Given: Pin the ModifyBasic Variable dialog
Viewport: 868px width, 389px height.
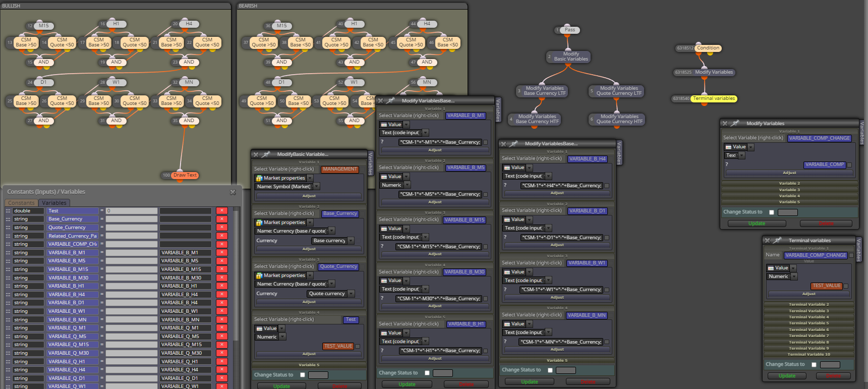Looking at the screenshot, I should 266,154.
